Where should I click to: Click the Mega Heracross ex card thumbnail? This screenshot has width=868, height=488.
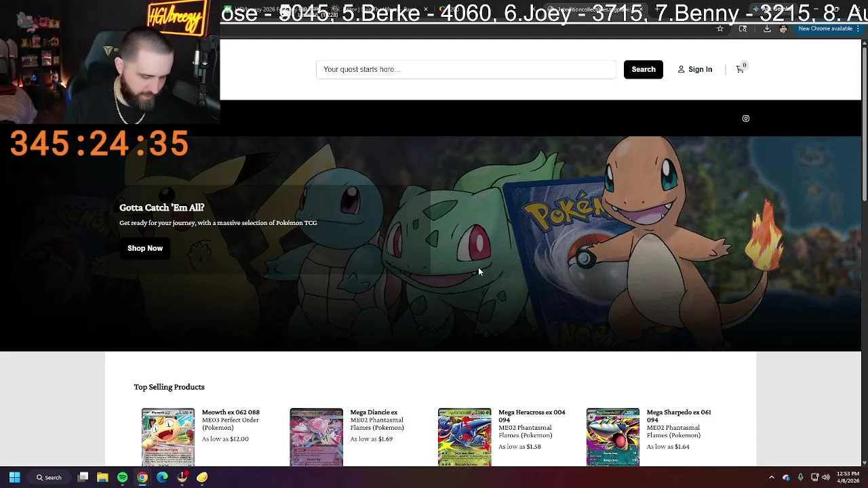(465, 437)
